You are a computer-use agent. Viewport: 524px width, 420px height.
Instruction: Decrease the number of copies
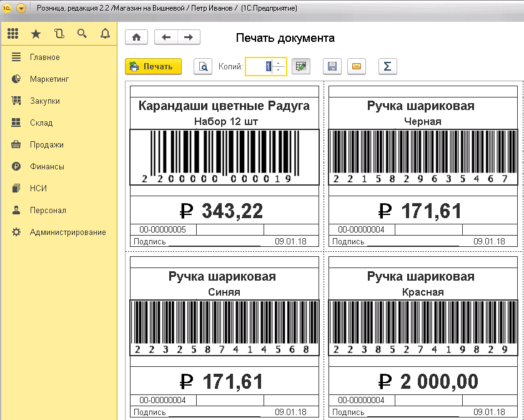[x=279, y=71]
